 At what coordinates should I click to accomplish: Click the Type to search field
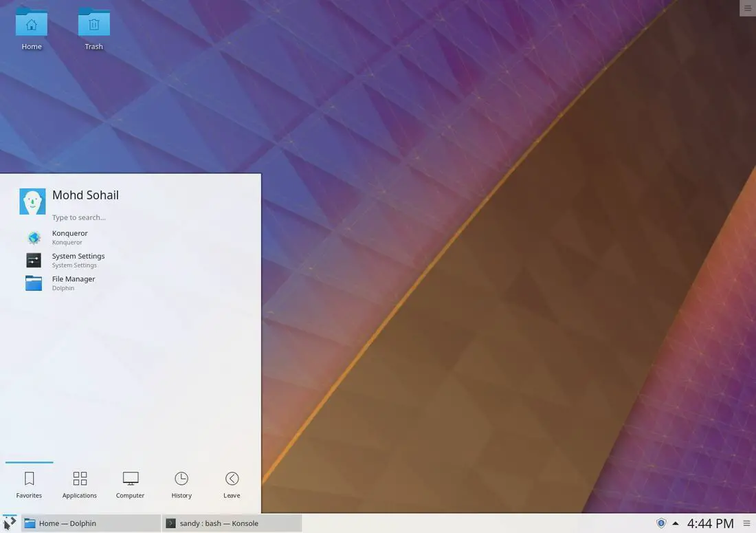pyautogui.click(x=79, y=217)
